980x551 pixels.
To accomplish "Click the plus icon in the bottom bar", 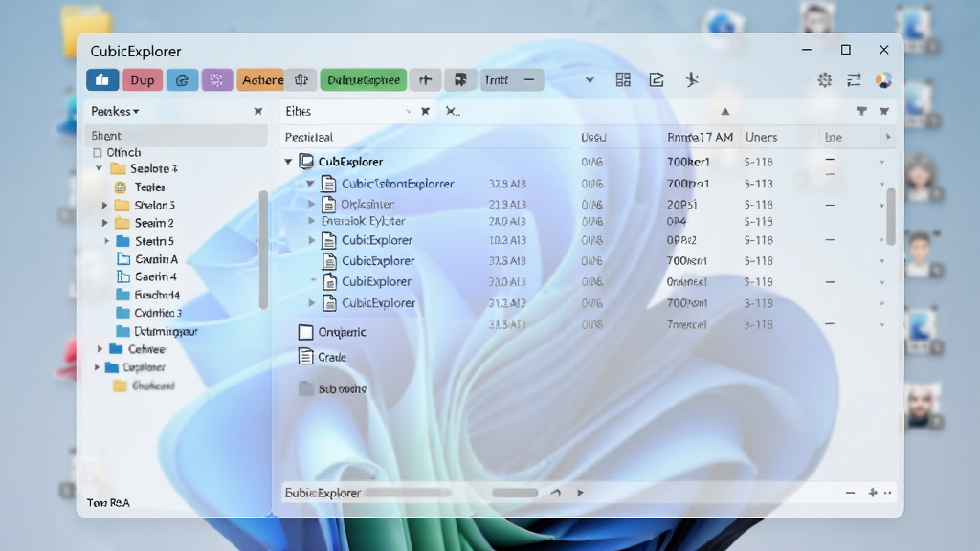I will (873, 493).
